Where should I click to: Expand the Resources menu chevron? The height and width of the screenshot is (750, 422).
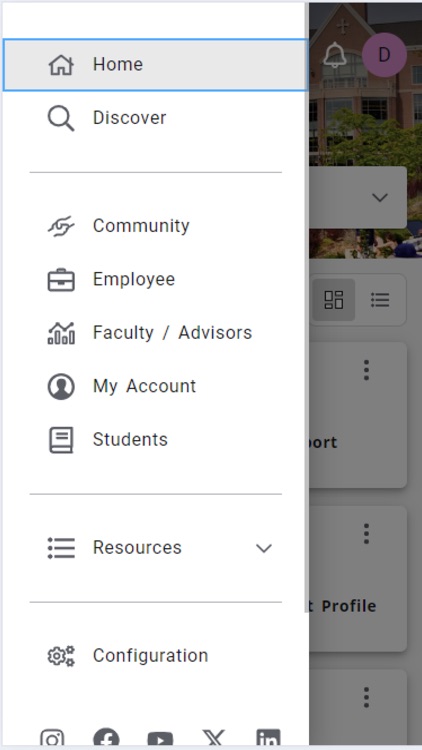[x=264, y=548]
